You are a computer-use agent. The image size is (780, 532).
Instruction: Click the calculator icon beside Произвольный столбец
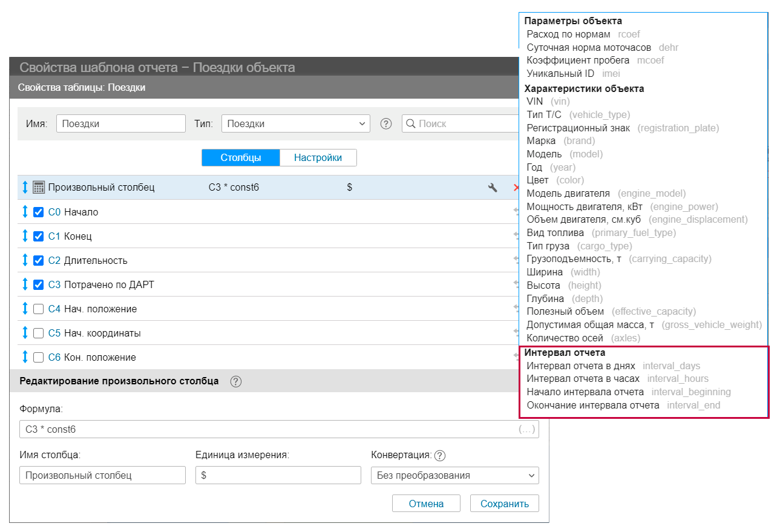(x=39, y=188)
